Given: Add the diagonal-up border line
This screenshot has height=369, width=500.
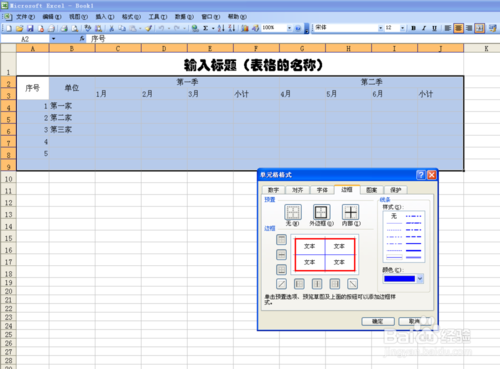Looking at the screenshot, I should click(x=281, y=284).
